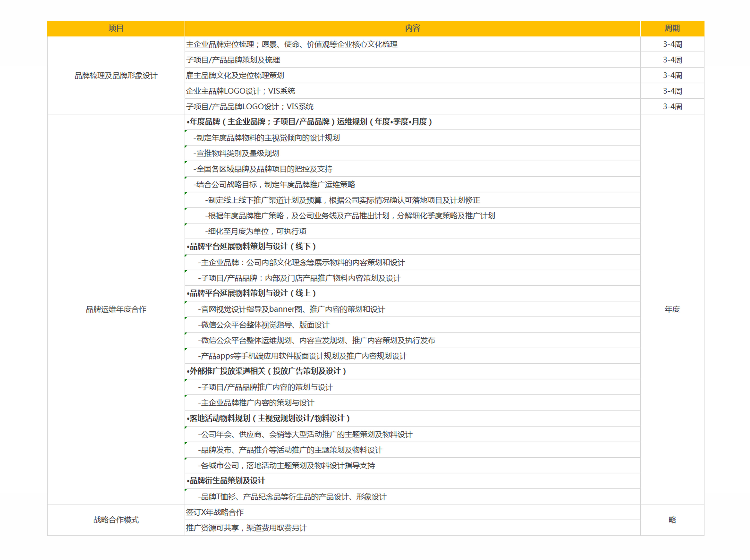Select 细化至月度为单位，可执行项 row

click(413, 231)
